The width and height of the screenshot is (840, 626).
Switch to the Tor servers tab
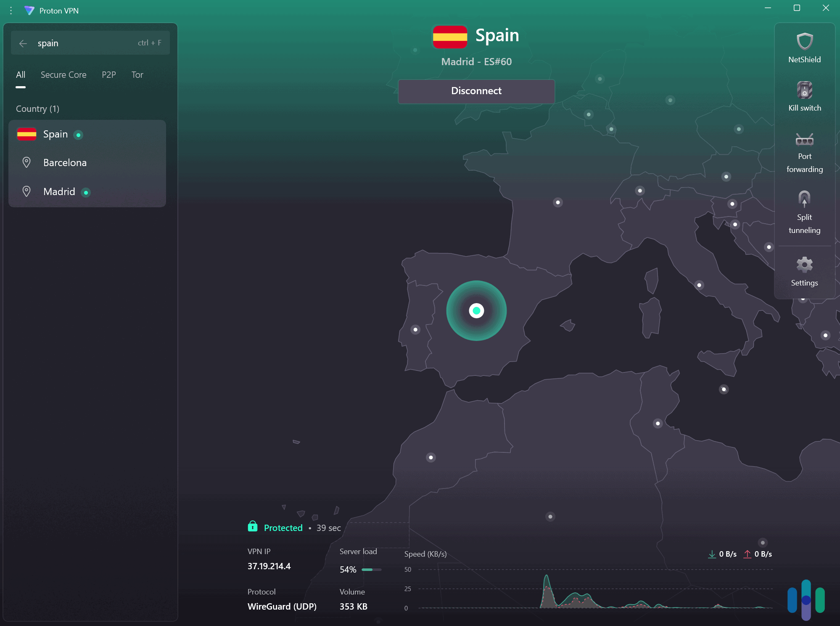point(137,75)
